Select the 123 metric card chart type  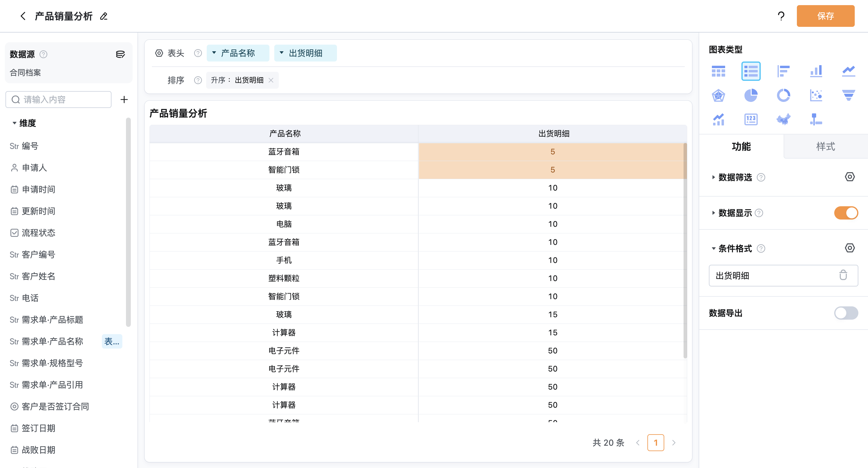(751, 119)
